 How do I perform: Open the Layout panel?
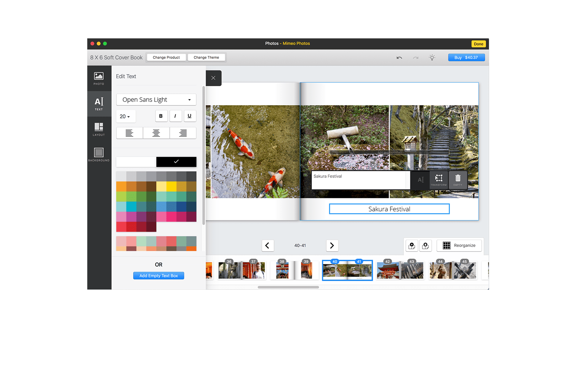99,129
